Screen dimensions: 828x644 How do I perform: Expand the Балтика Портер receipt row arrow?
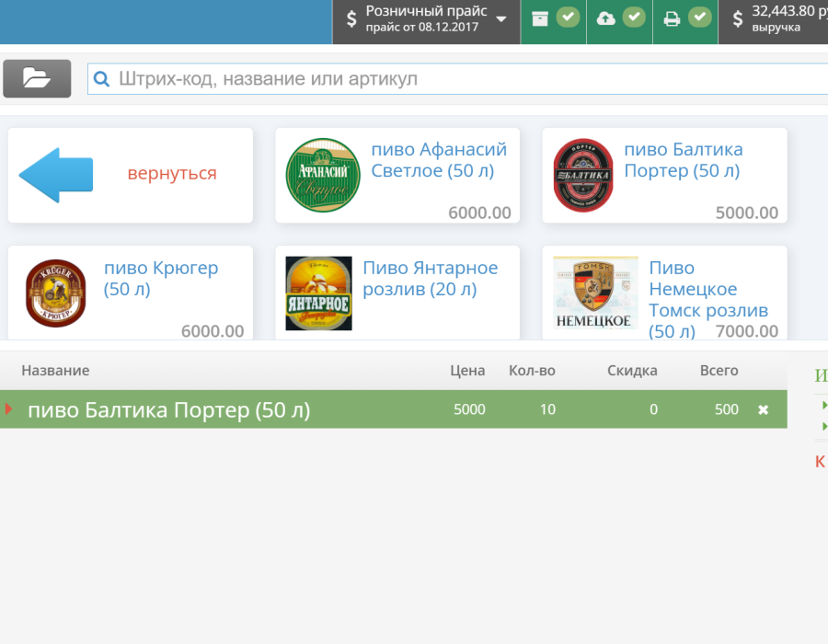pos(8,408)
